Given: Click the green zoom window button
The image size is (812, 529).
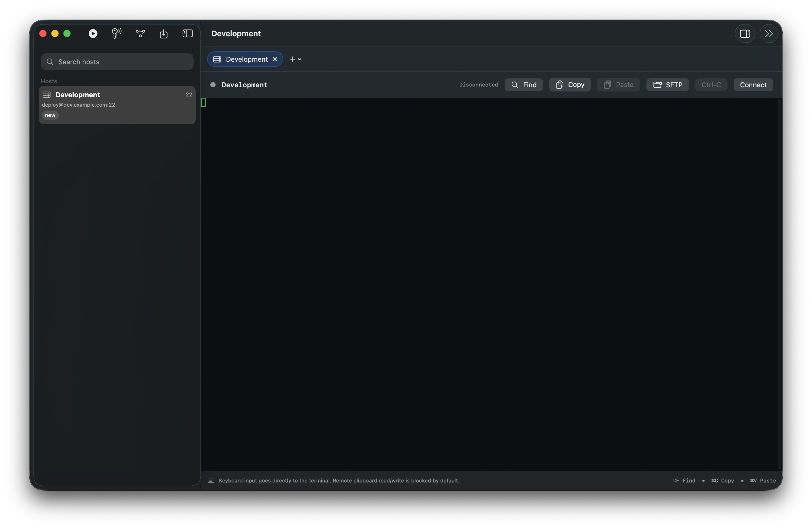Looking at the screenshot, I should coord(67,33).
